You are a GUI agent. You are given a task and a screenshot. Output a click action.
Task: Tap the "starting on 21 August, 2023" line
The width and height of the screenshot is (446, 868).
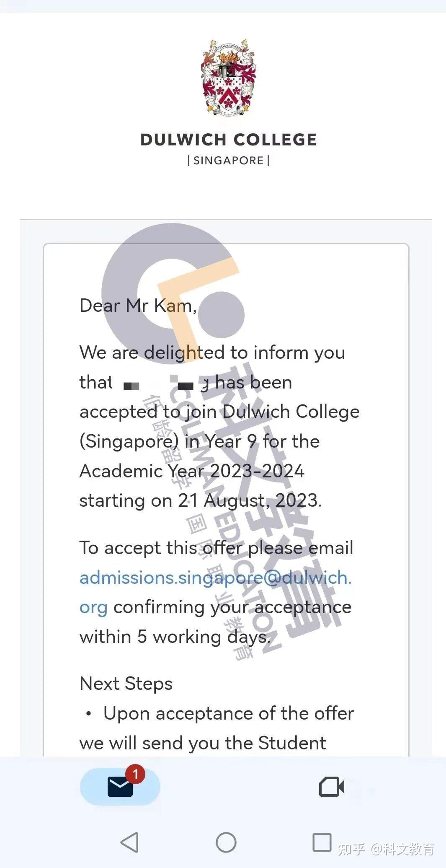pyautogui.click(x=200, y=500)
